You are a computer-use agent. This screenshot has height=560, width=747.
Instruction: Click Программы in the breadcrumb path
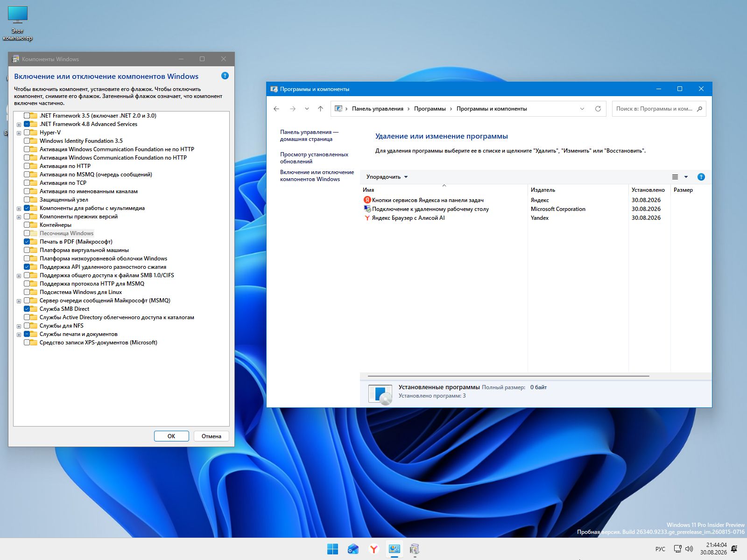430,109
